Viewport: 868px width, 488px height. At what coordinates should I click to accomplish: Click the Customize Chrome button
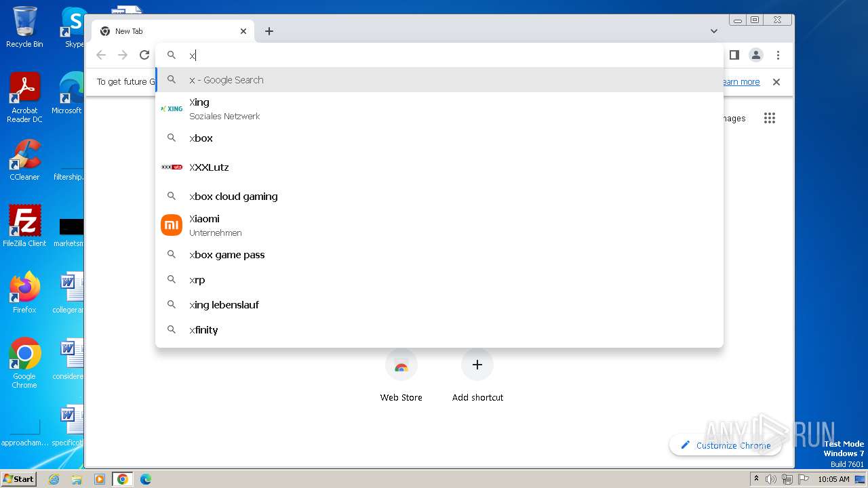click(725, 445)
